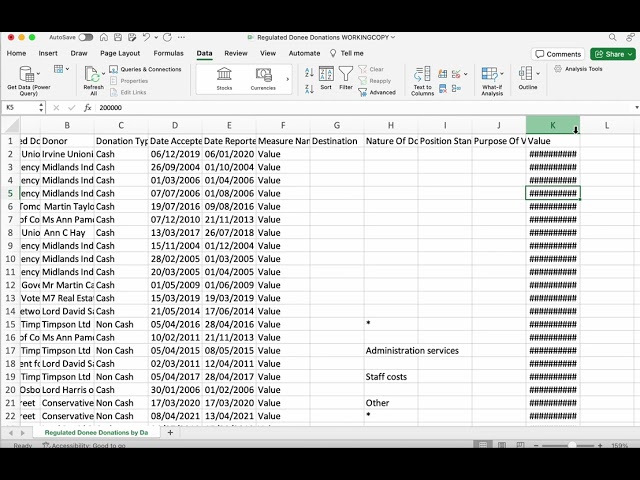This screenshot has width=640, height=480.
Task: Open the Regulated Donee Donations sheet tab
Action: click(x=96, y=432)
